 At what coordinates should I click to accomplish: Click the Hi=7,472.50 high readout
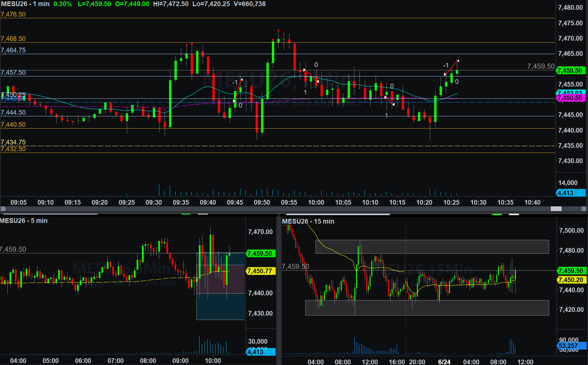[x=171, y=4]
